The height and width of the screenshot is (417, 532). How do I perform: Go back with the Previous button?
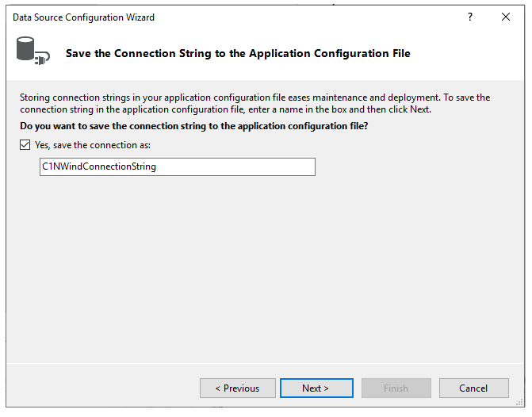(x=238, y=388)
